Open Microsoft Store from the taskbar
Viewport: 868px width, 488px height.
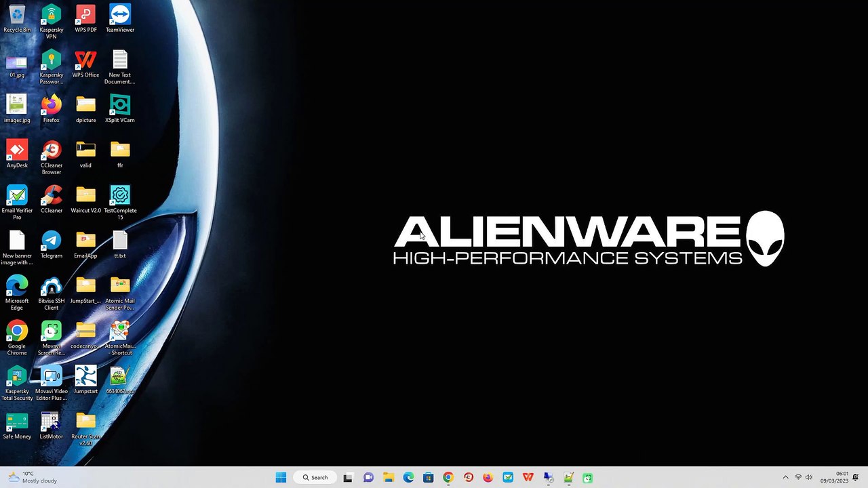(x=428, y=477)
